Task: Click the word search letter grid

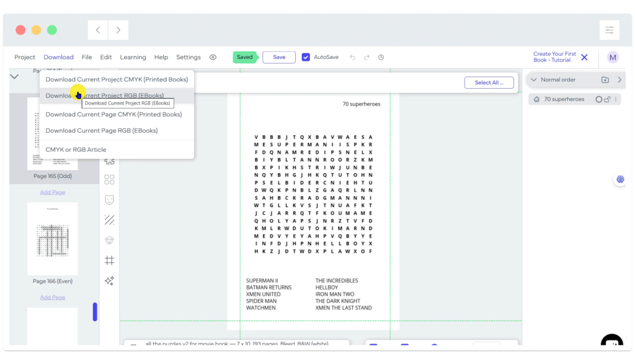Action: click(313, 194)
